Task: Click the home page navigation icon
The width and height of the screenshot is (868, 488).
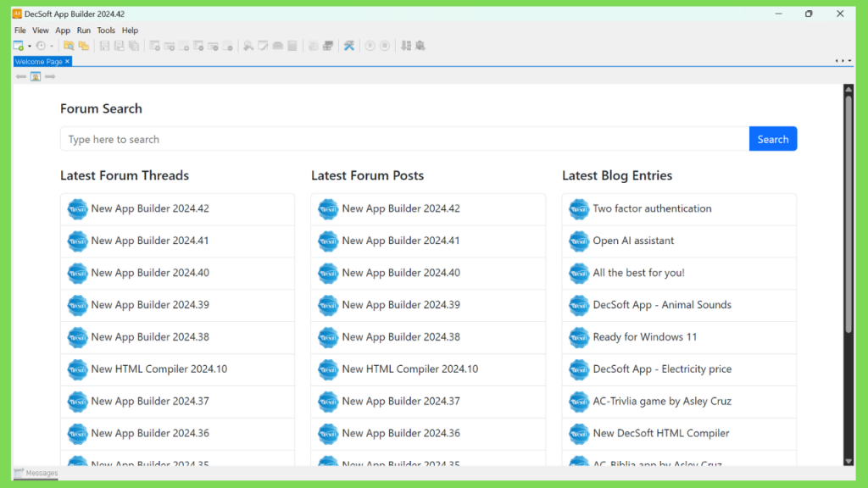Action: 36,76
